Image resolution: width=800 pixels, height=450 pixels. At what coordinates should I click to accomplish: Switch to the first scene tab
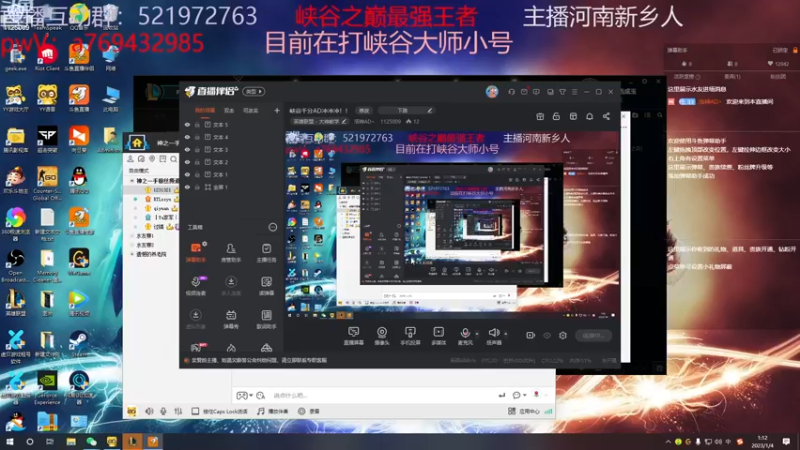205,110
